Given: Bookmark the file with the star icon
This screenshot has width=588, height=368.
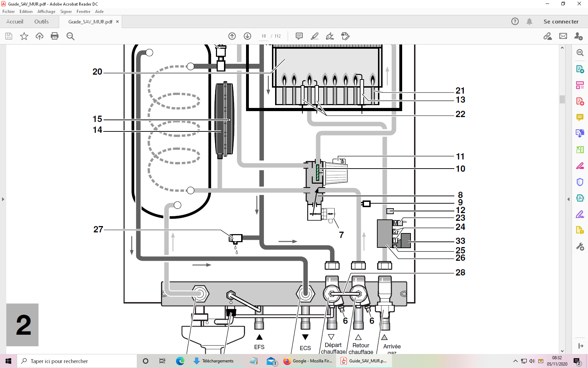Looking at the screenshot, I should pos(24,36).
